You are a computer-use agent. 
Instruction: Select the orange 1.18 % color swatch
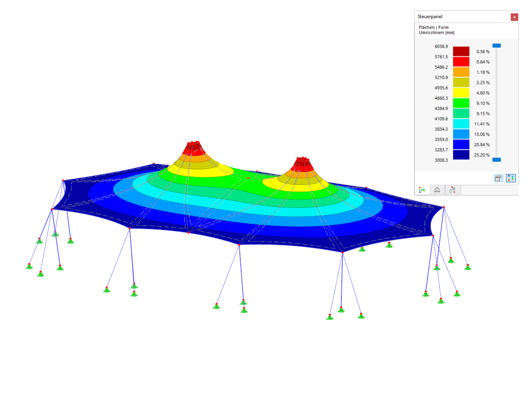(461, 72)
